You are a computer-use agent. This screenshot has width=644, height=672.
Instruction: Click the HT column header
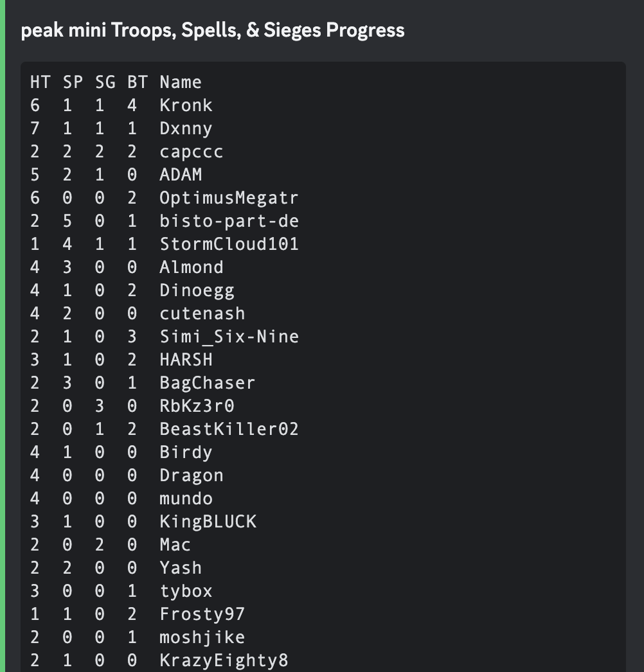(40, 82)
